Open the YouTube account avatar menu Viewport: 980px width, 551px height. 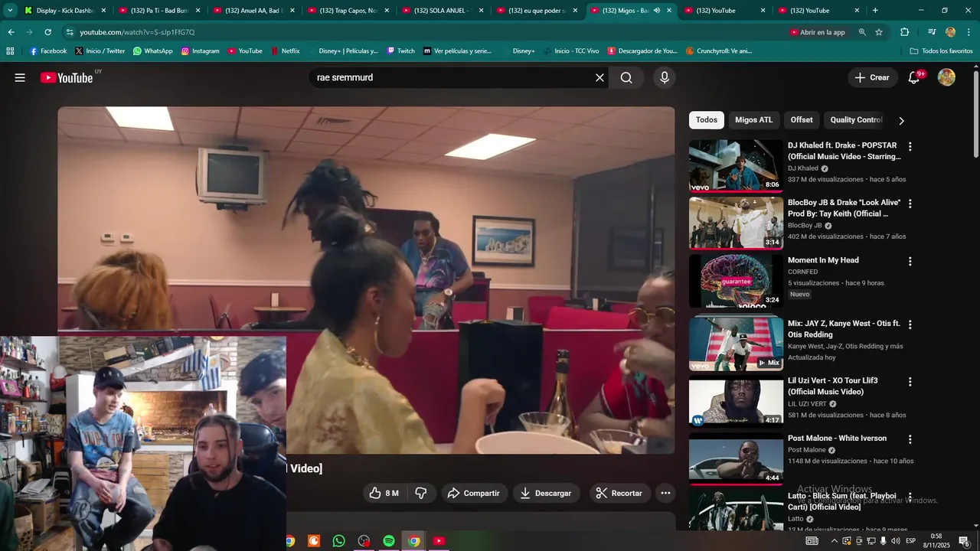click(946, 77)
